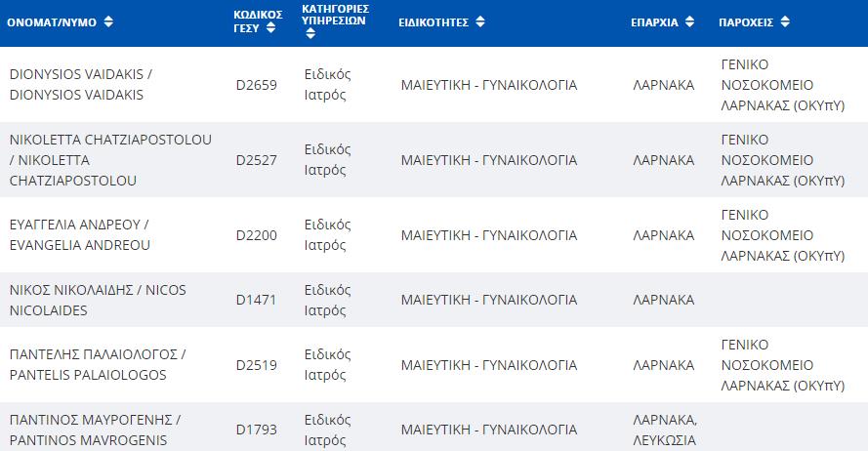This screenshot has width=868, height=451.
Task: Toggle sorting arrows beside ΕΙΔΙΚΟΤΗΤΕΣ
Action: (x=480, y=22)
